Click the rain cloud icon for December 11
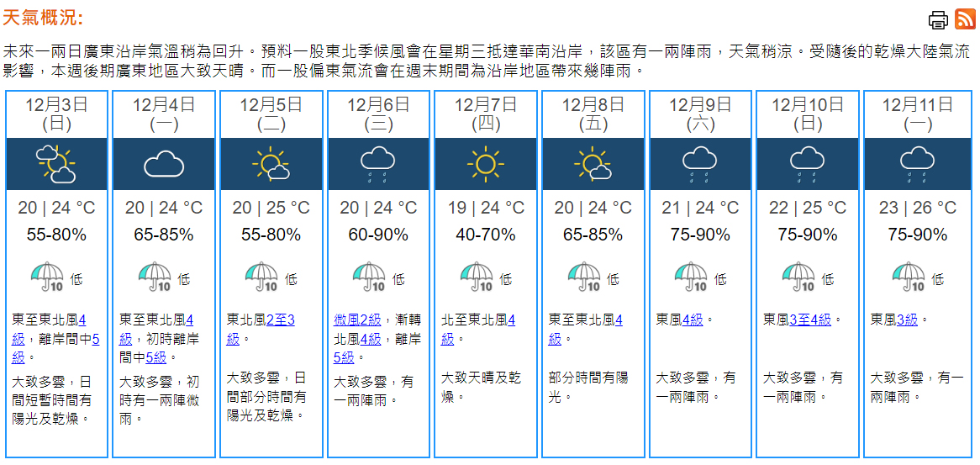This screenshot has height=465, width=980. point(917,163)
